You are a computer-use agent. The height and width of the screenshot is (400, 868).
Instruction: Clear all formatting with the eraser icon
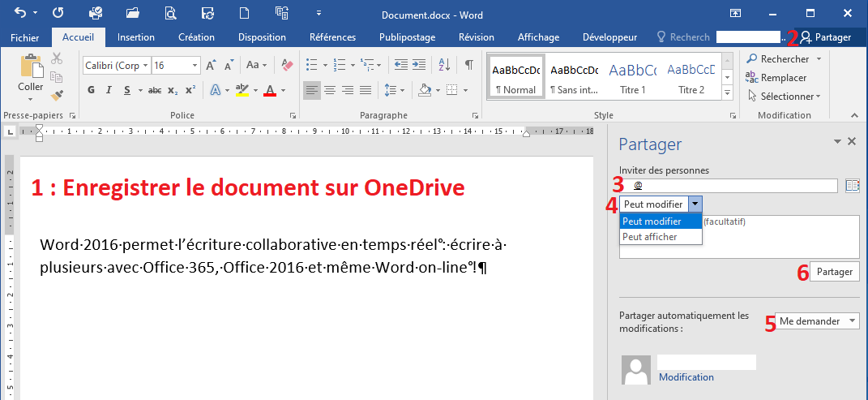tap(287, 65)
